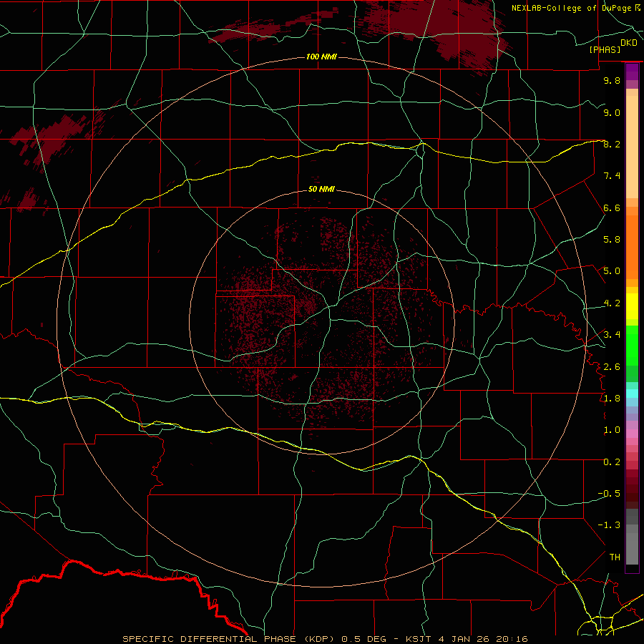This screenshot has height=644, width=644.
Task: Click the -0.5 color scale value
Action: click(x=609, y=494)
